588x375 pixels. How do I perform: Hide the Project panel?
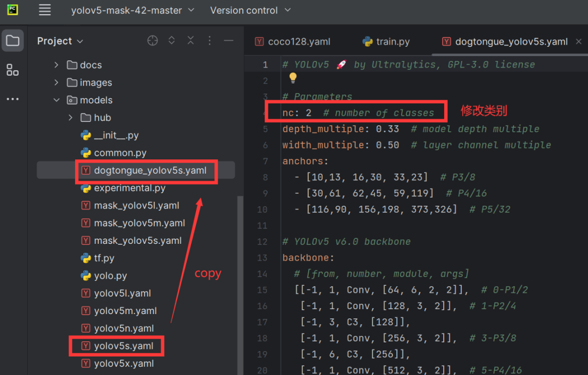[x=228, y=40]
